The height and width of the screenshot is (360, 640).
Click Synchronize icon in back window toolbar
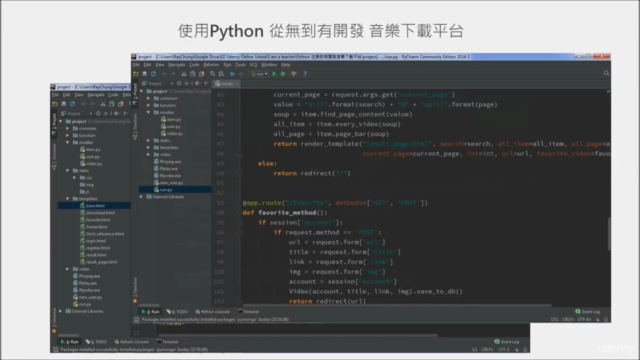tap(73, 104)
